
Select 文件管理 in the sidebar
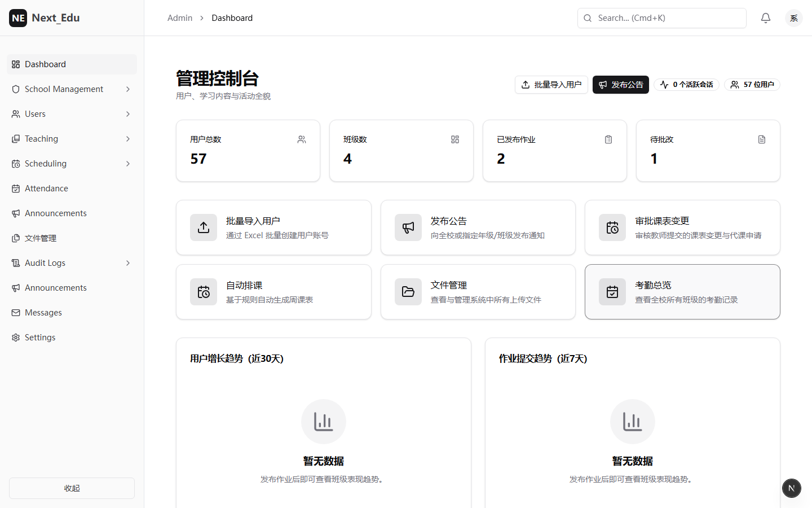click(72, 238)
